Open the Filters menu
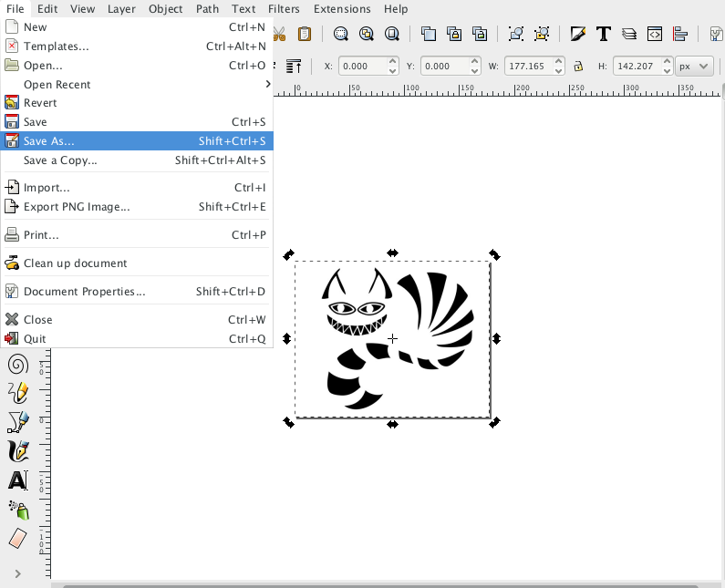Viewport: 725px width, 588px height. point(284,9)
